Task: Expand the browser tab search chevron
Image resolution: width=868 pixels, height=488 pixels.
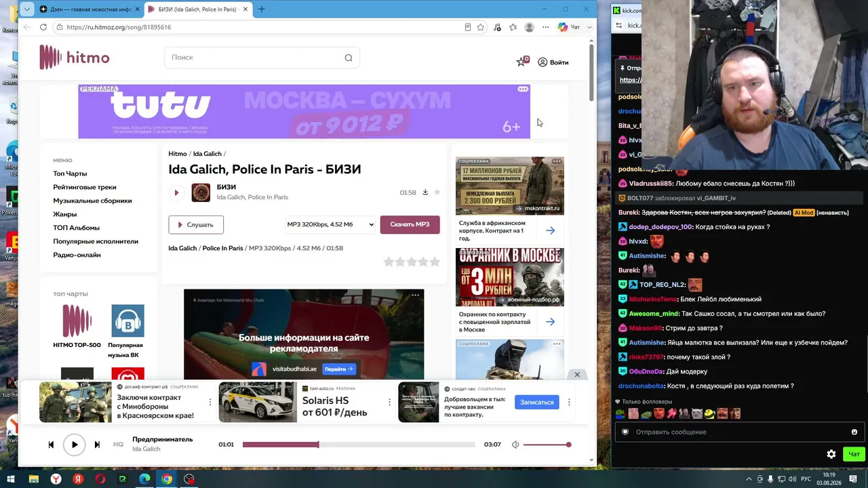Action: [x=26, y=9]
